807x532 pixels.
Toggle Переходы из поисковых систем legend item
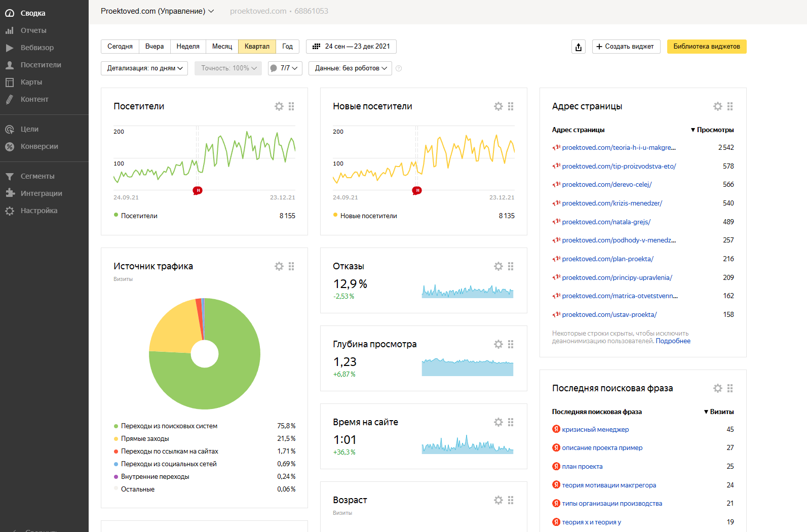[x=169, y=426]
